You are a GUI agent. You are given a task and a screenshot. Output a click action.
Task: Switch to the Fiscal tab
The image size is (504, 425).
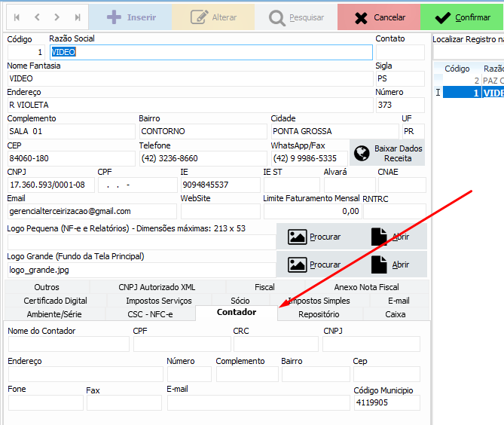click(x=264, y=287)
